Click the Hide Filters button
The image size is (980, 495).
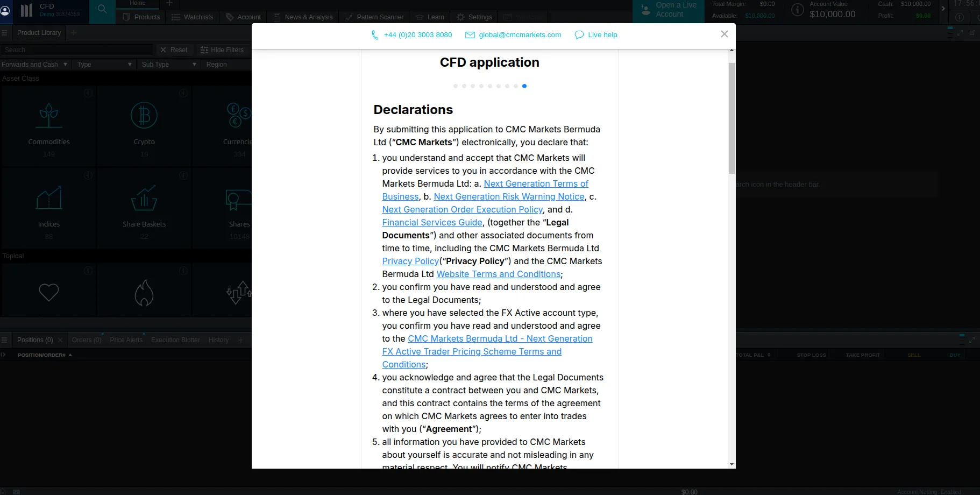(222, 50)
